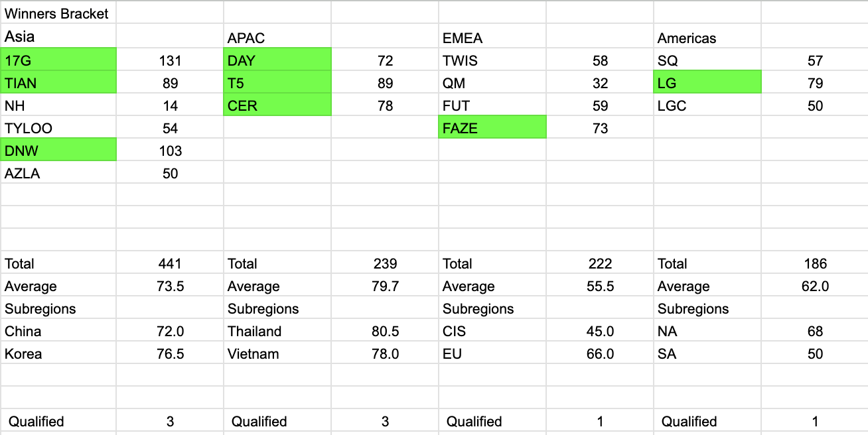Click the APAC region header cell
The width and height of the screenshot is (868, 435).
coord(277,38)
